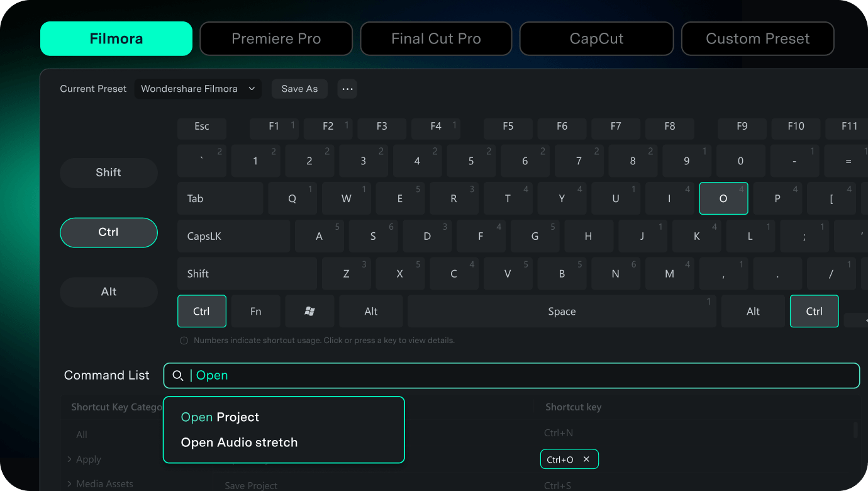Click the Windows logo key

(309, 311)
